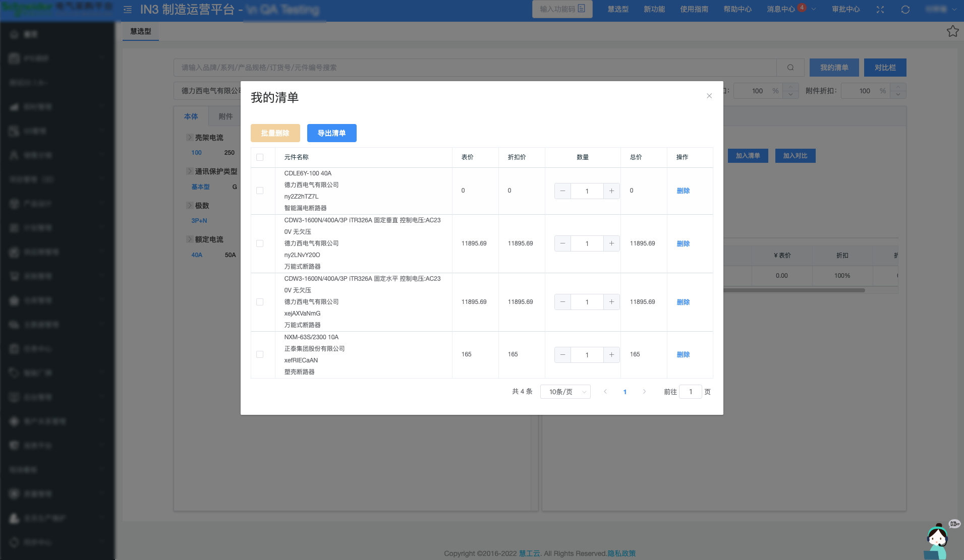Expand the 消息中心 dropdown arrow
Screen dimensions: 964x560
814,9
